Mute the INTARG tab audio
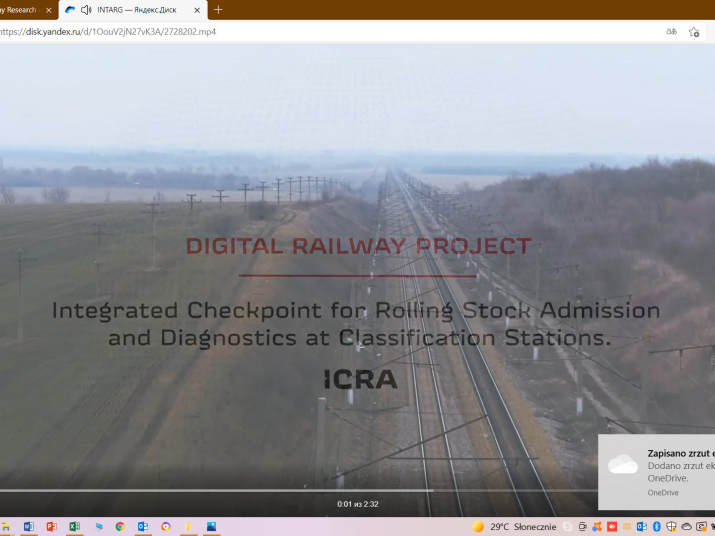 85,10
